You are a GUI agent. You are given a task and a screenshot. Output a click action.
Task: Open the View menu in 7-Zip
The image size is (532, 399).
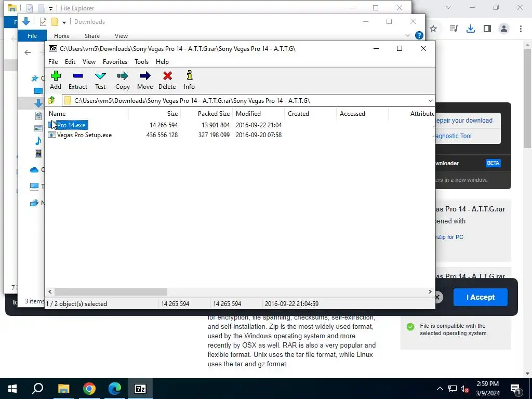click(x=89, y=62)
